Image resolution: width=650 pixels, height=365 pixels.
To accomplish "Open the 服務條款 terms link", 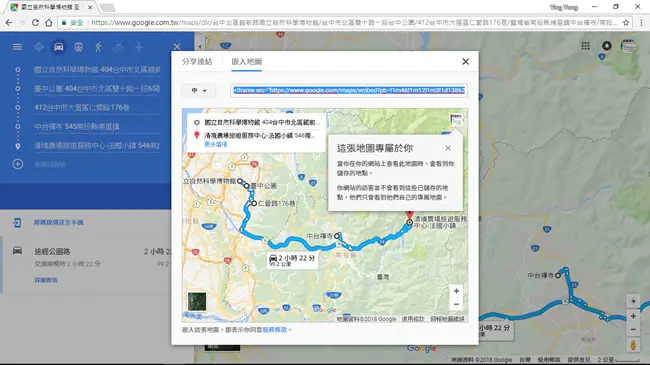I will 275,330.
